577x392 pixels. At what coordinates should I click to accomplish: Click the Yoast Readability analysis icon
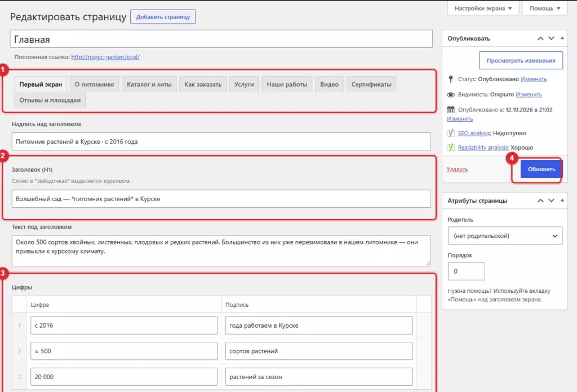click(450, 148)
